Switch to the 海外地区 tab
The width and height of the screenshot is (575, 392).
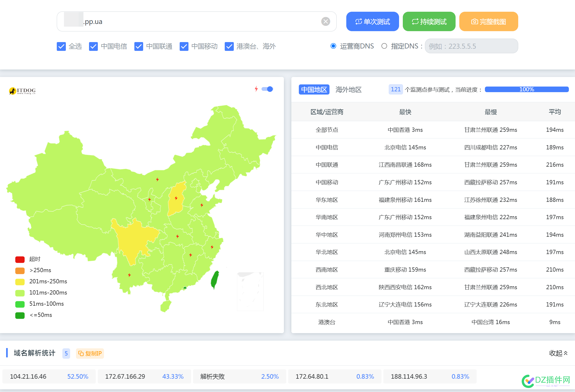coord(348,89)
